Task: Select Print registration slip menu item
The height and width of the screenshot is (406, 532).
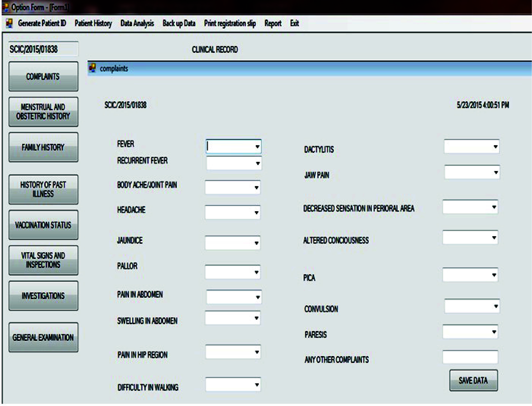Action: point(230,23)
